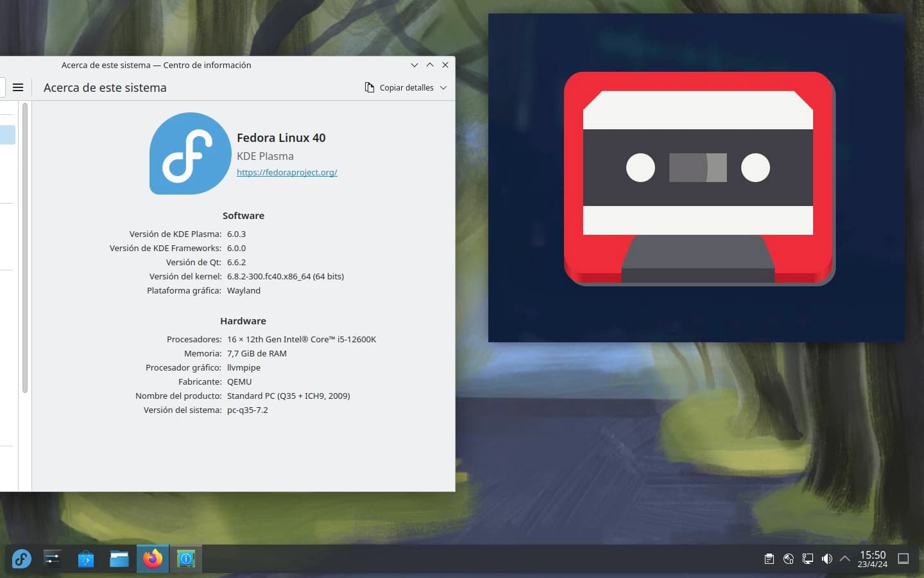Open the Dolphin file manager

[x=119, y=559]
